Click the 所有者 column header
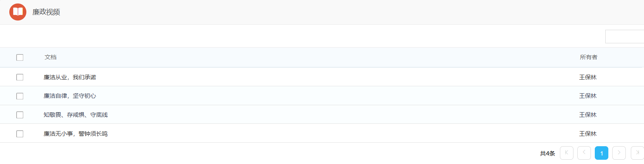 pos(589,57)
